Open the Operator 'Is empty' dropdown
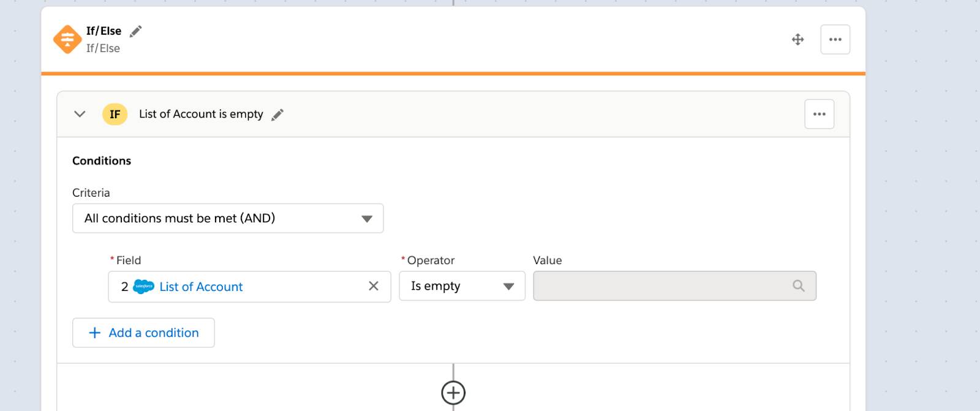 (462, 286)
